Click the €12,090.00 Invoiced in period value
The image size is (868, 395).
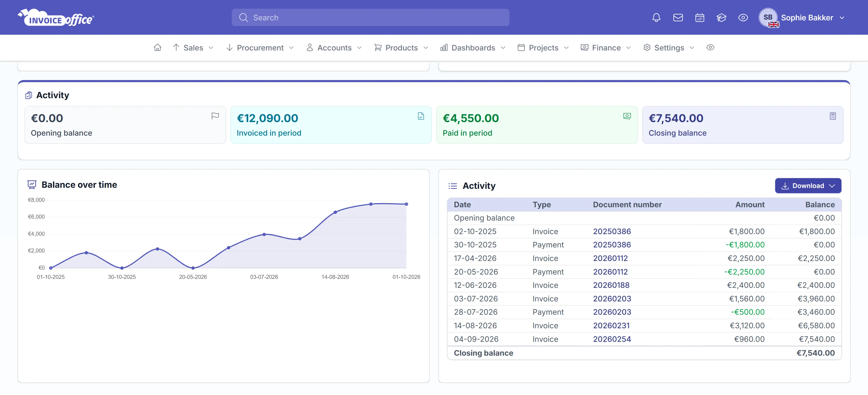[267, 118]
